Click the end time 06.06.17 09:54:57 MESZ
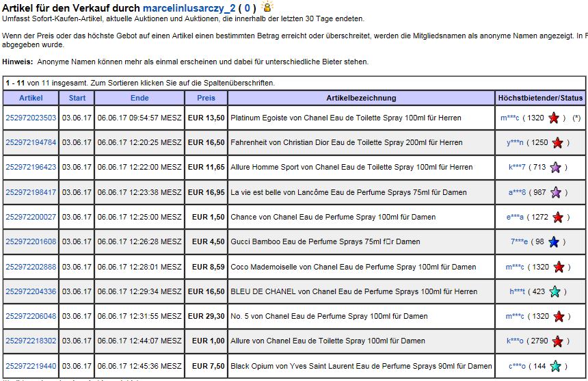 tap(139, 118)
